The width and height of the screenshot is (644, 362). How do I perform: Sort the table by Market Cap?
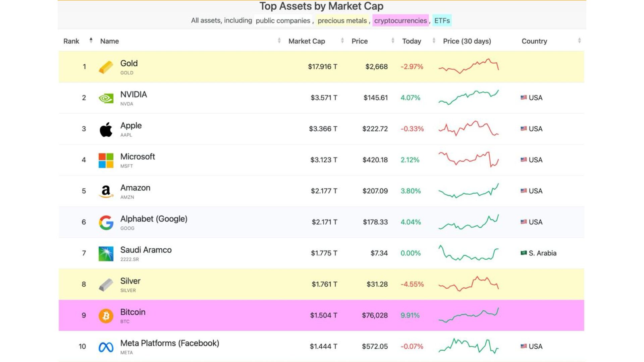click(x=306, y=41)
